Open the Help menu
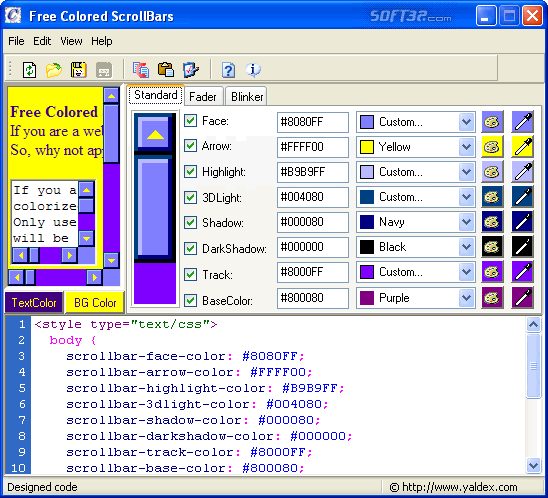 pos(102,41)
